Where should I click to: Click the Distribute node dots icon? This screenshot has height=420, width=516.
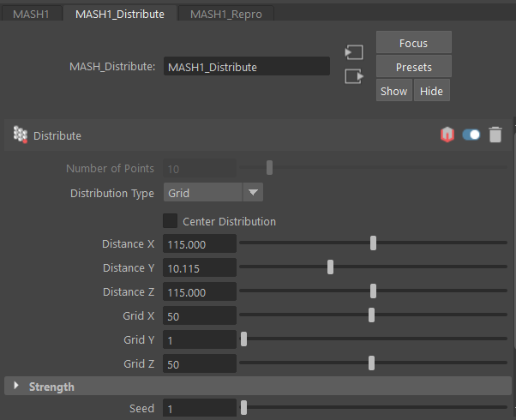tap(21, 135)
